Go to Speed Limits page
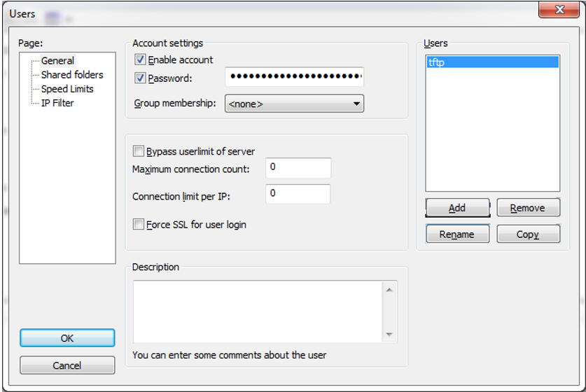Image resolution: width=586 pixels, height=392 pixels. 67,89
